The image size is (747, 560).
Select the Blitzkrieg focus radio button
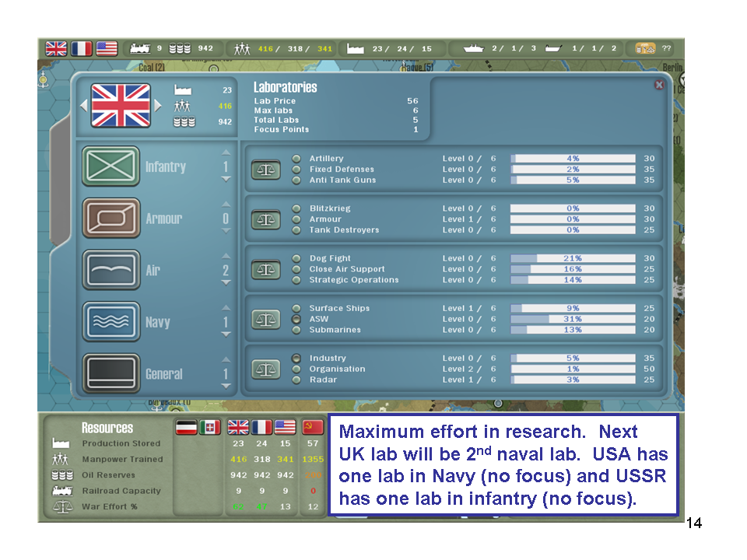(296, 208)
